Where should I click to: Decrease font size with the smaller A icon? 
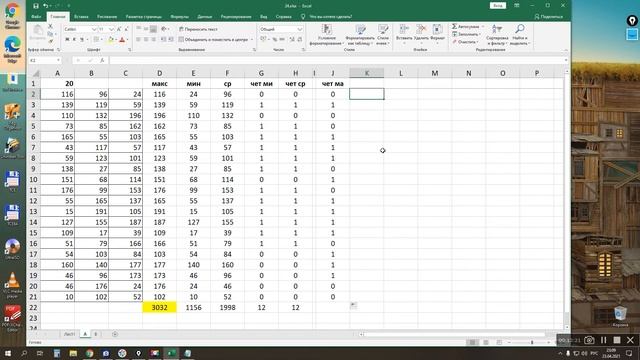point(126,29)
